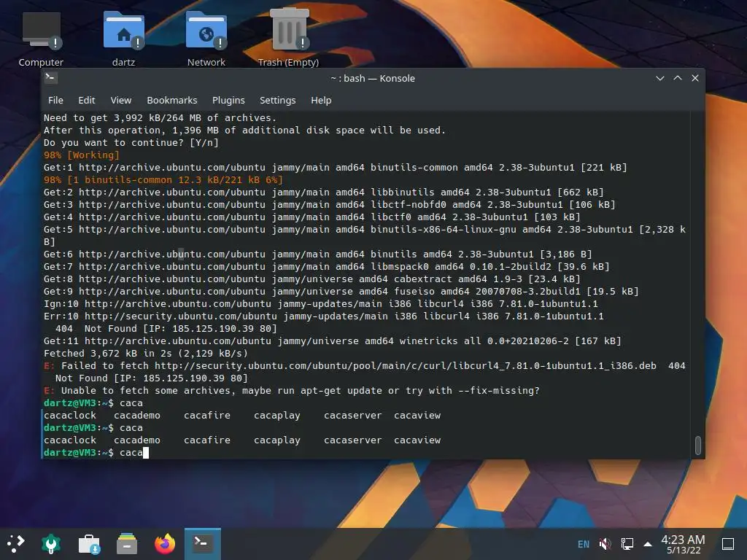Screen dimensions: 747x560
Task: Open the file manager taskbar icon
Action: (127, 544)
